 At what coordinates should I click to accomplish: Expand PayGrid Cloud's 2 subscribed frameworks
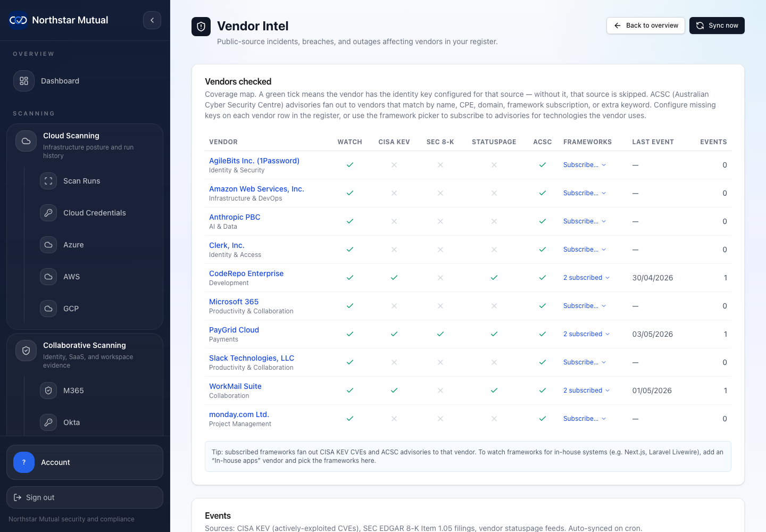pos(587,334)
